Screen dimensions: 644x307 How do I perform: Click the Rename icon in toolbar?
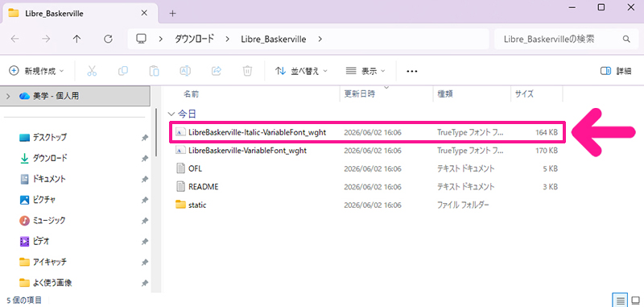[x=185, y=71]
